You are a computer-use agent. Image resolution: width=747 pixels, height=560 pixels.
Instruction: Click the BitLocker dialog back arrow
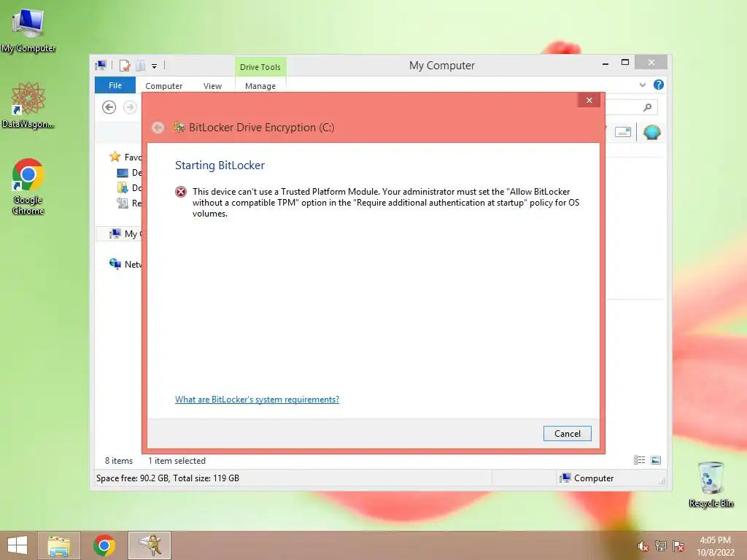tap(158, 128)
